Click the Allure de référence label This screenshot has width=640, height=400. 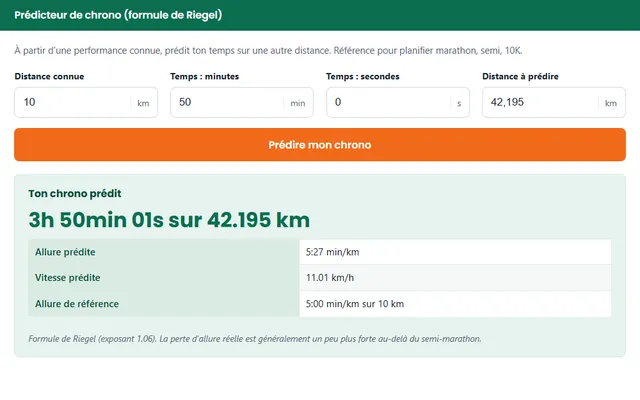click(x=77, y=304)
